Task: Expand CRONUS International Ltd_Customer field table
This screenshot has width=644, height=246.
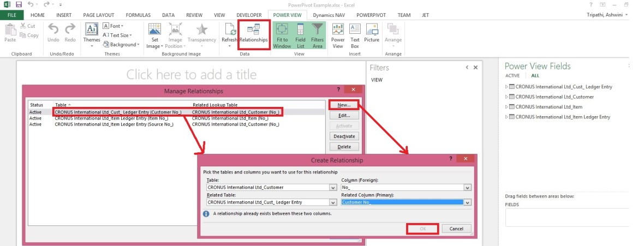Action: [x=507, y=97]
